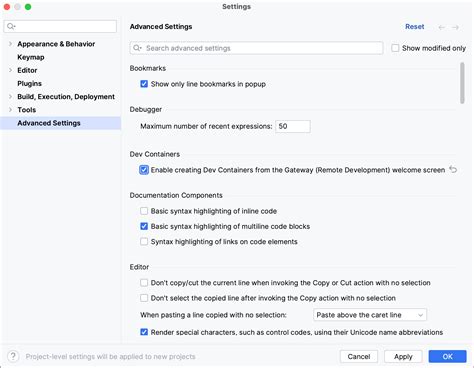474x368 pixels.
Task: Check Don't copy/cut the current line option
Action: (144, 283)
